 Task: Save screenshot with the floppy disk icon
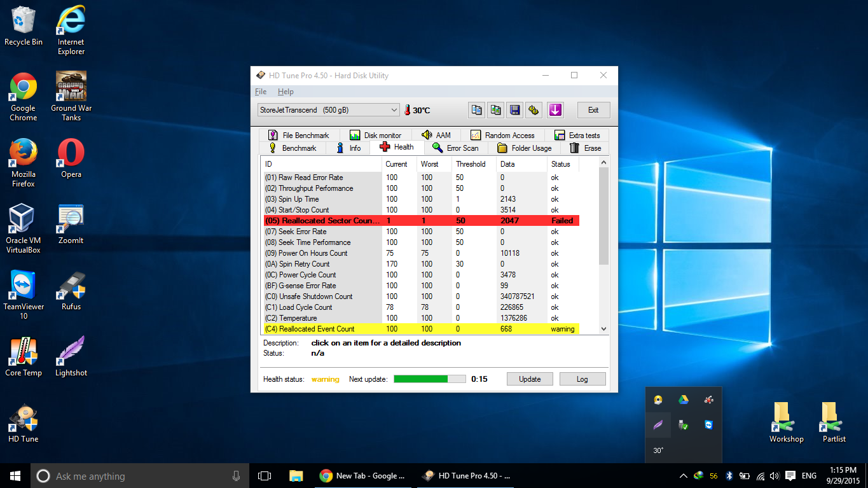(x=514, y=110)
